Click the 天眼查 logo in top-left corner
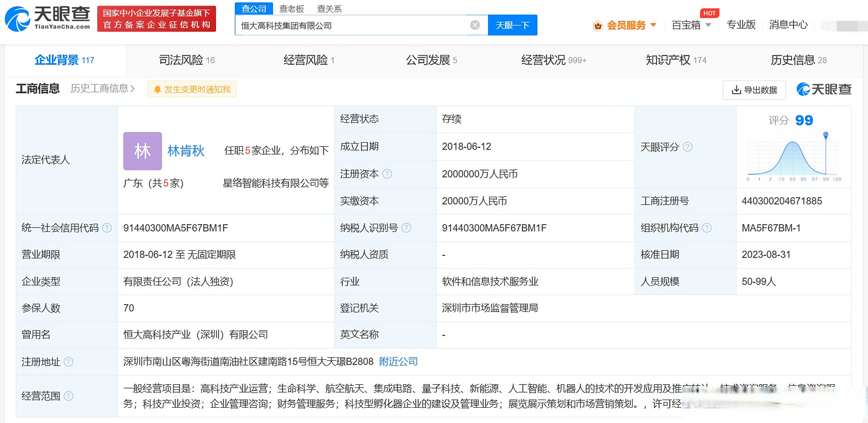The width and height of the screenshot is (868, 423). (47, 19)
